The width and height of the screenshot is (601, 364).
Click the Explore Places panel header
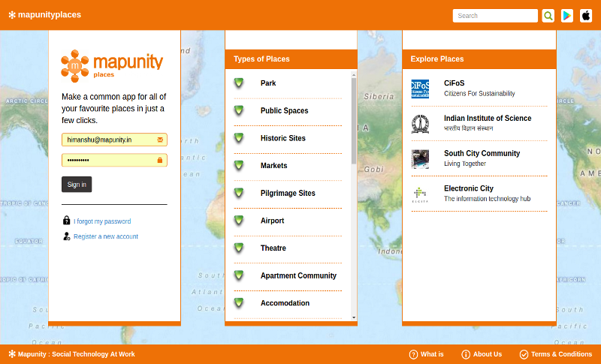(x=479, y=59)
